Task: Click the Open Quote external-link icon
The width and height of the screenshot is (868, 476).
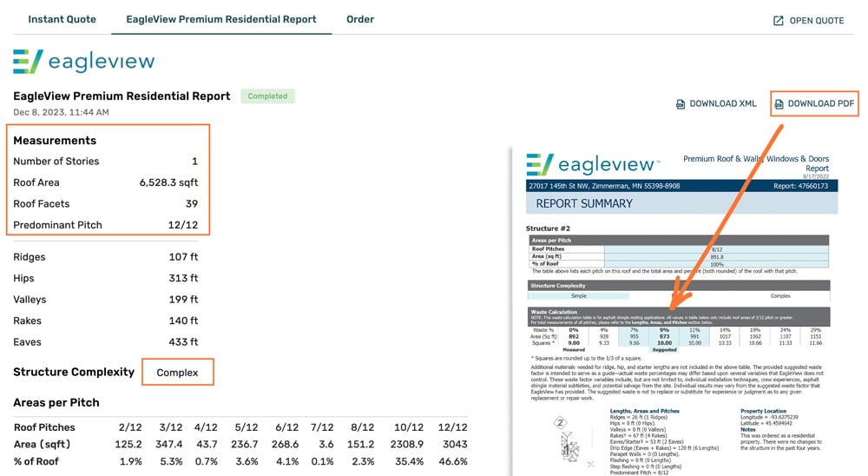Action: click(x=779, y=21)
